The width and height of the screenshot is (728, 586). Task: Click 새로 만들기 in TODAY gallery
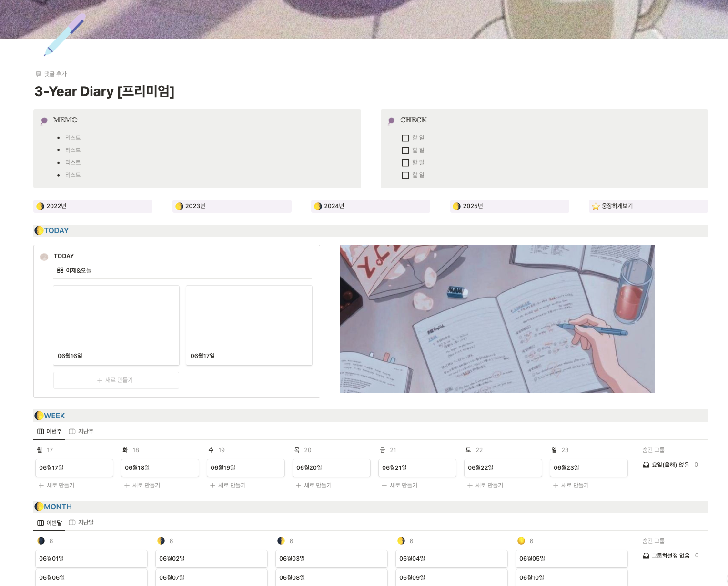coord(116,380)
